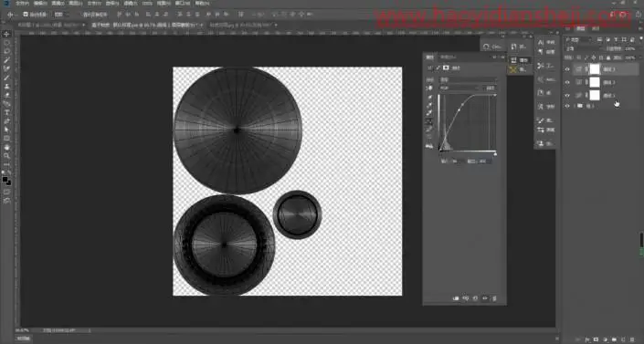Change screen mode from toolbar bottom

[6, 201]
